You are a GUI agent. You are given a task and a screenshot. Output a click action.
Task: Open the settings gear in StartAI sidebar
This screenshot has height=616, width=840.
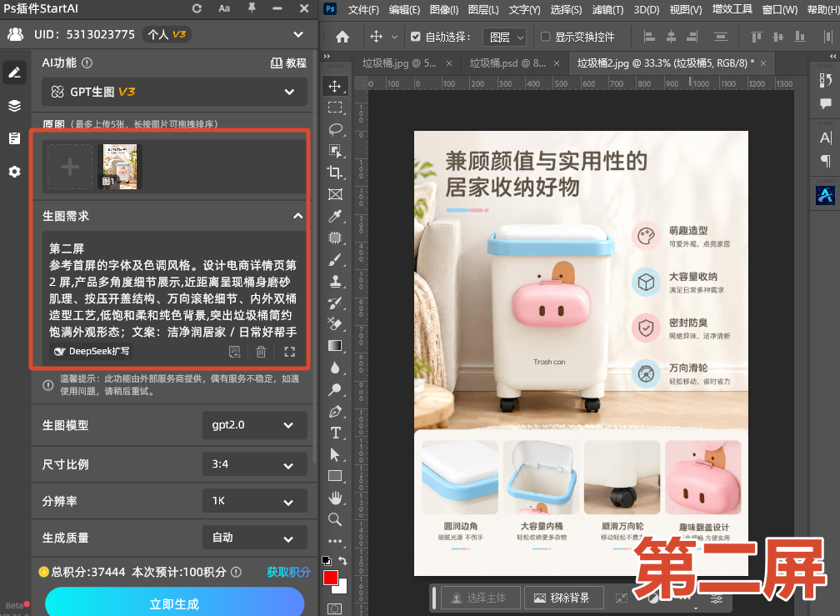click(14, 172)
